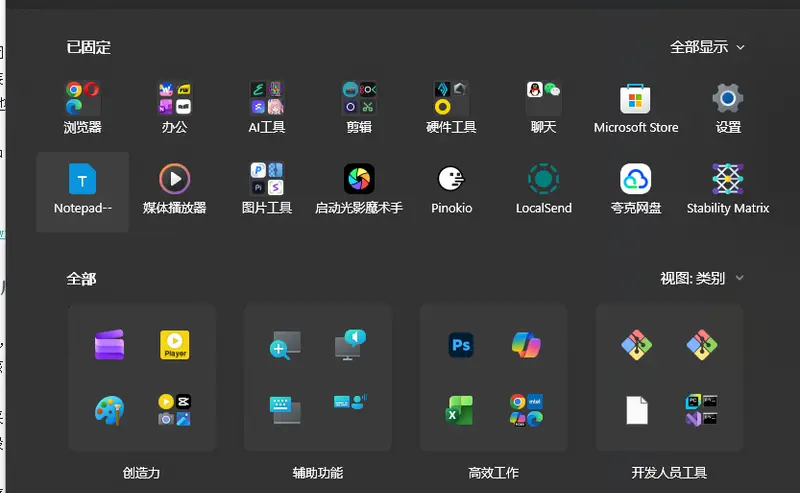Launch Microsoft Store
This screenshot has height=493, width=800.
636,108
